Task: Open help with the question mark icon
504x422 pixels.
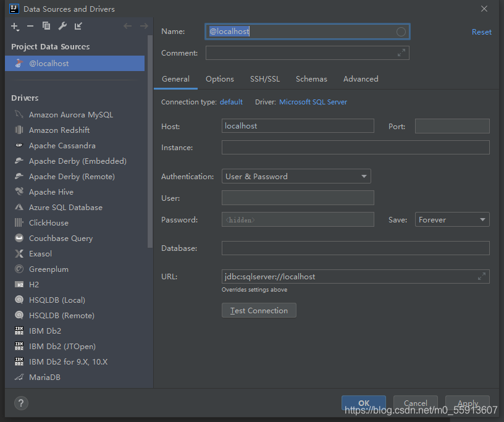Action: point(21,403)
